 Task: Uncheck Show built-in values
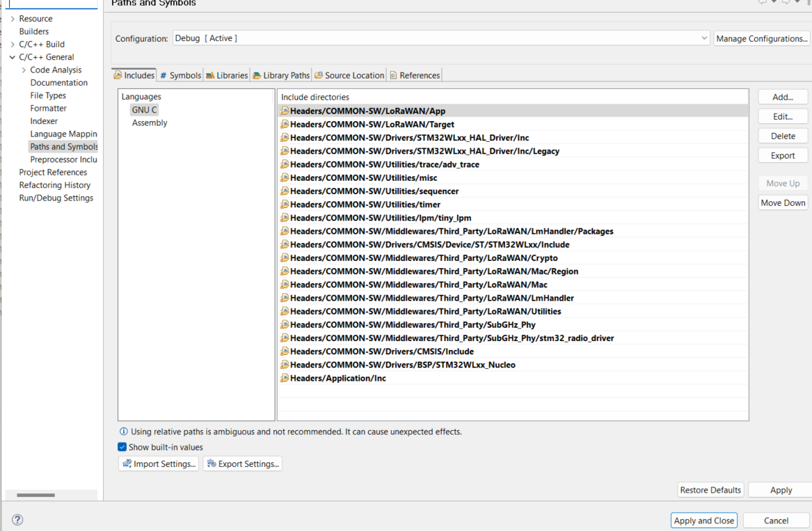coord(122,447)
